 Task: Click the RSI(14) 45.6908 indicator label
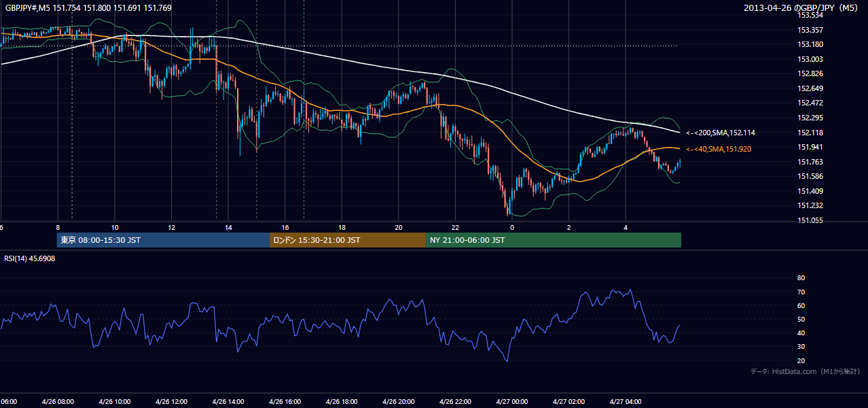click(x=30, y=258)
